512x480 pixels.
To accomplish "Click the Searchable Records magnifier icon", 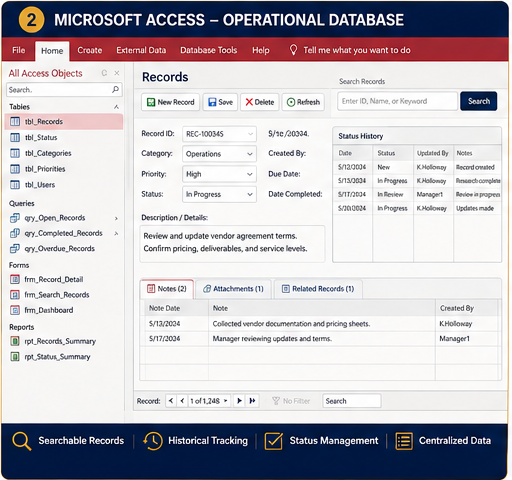I will tap(22, 441).
